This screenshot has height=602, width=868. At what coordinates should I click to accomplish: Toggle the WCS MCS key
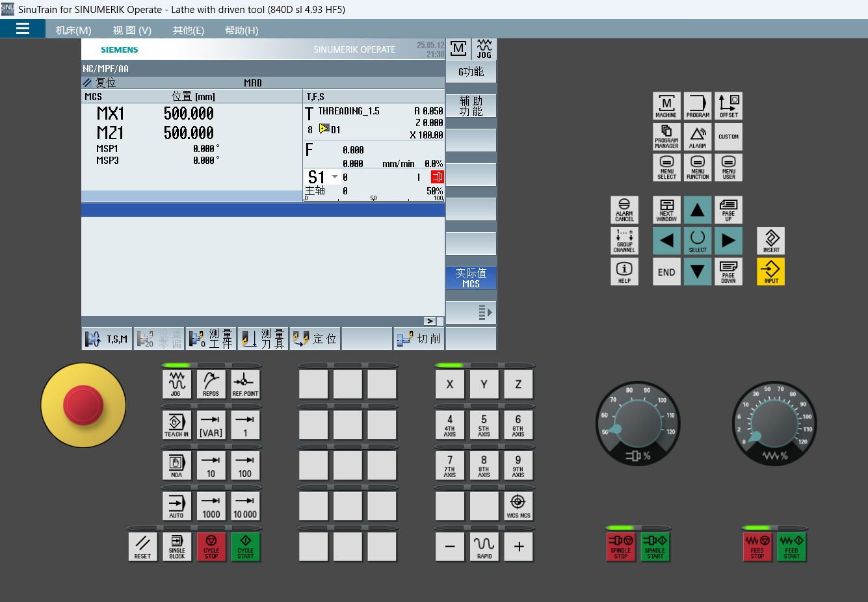tap(518, 506)
